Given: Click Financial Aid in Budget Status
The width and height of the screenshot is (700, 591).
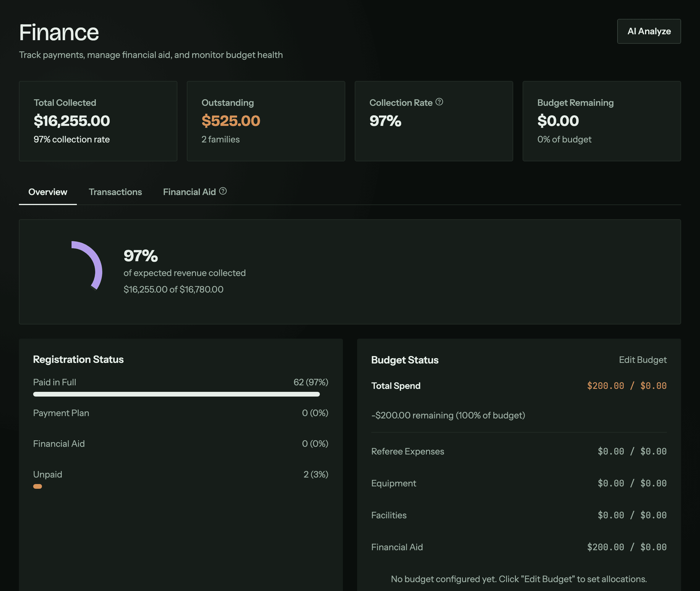Looking at the screenshot, I should pyautogui.click(x=397, y=548).
